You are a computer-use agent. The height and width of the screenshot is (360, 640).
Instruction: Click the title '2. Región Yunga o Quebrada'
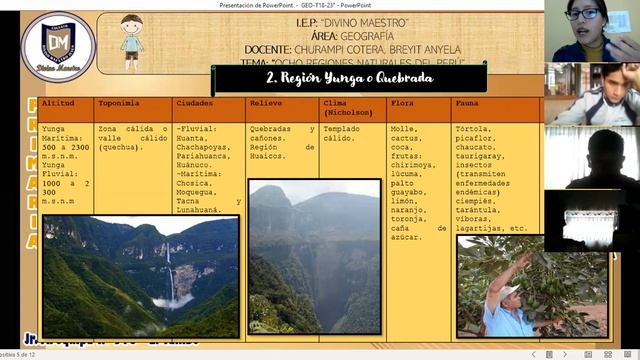[x=350, y=78]
